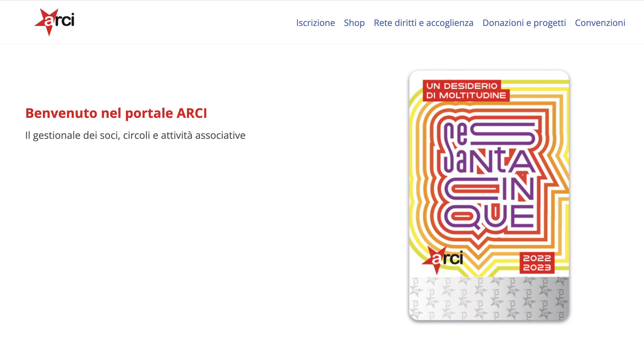The height and width of the screenshot is (350, 644).
Task: Click the "QUE" lettering on the card
Action: point(489,216)
